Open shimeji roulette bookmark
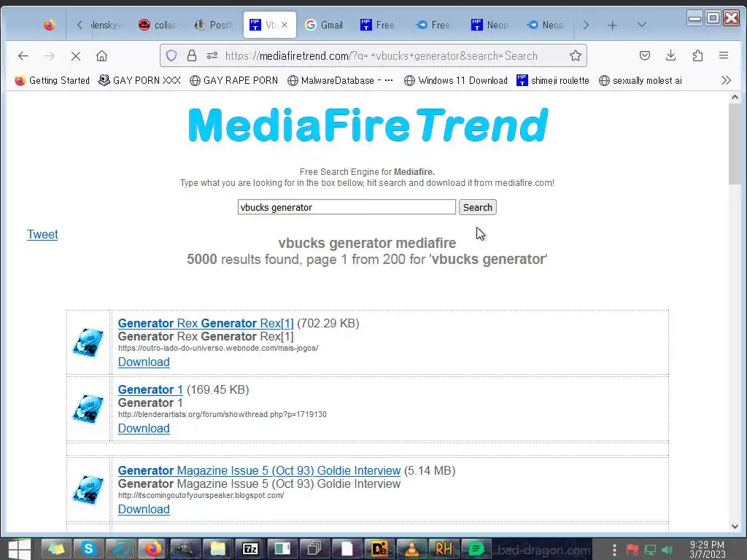Image resolution: width=747 pixels, height=560 pixels. click(553, 80)
